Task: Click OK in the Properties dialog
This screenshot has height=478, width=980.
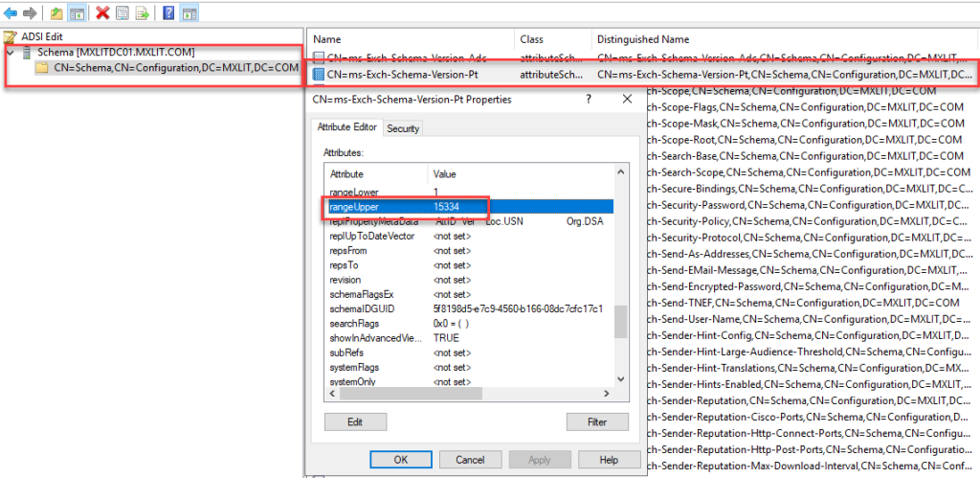Action: tap(400, 460)
